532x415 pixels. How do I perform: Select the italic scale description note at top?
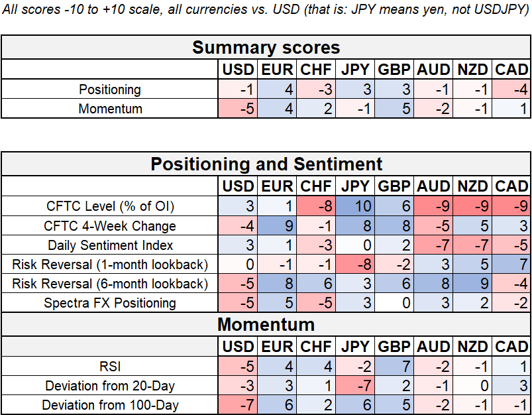266,12
